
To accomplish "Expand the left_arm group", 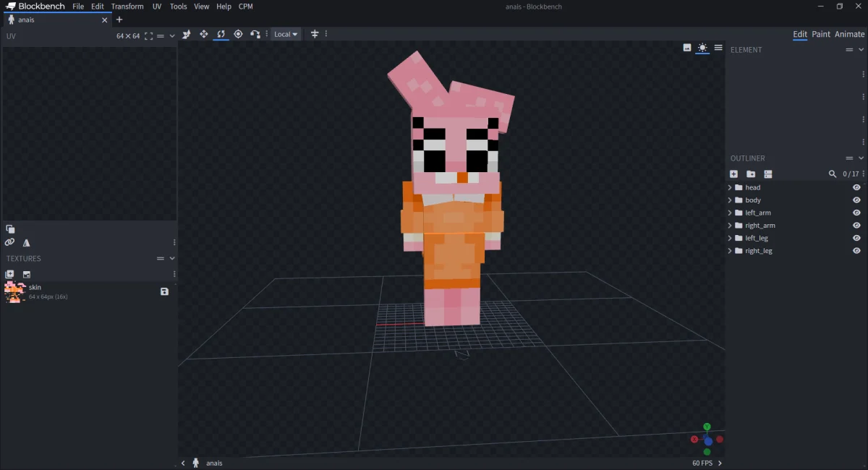I will (x=729, y=213).
